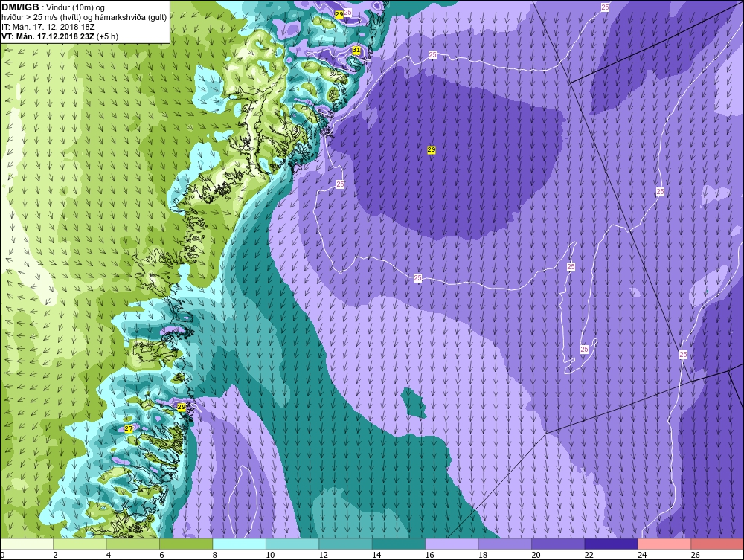Click the legend scale number 6
744x560 pixels.
coord(161,556)
